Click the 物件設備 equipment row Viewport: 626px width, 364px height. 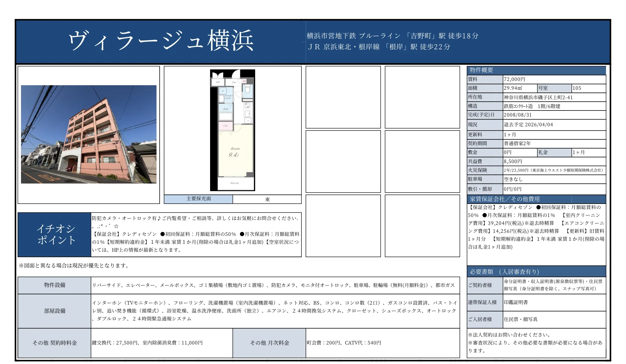54,285
